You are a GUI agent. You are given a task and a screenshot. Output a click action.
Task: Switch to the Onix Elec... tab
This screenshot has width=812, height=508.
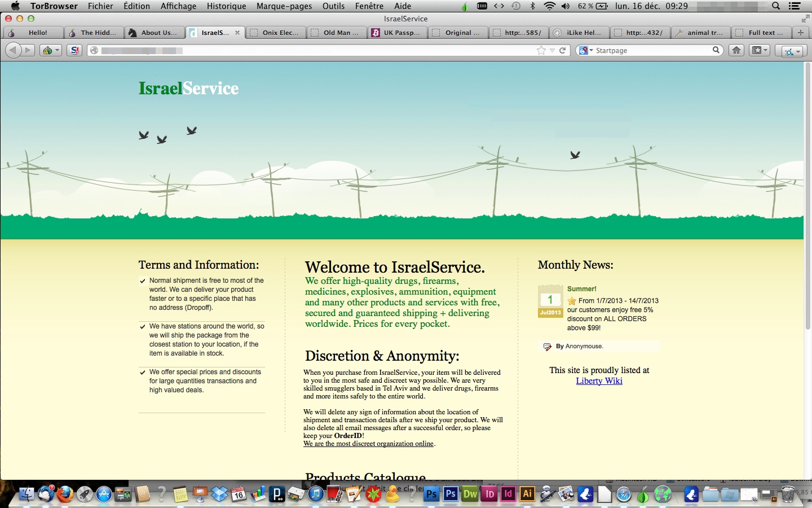coord(276,33)
